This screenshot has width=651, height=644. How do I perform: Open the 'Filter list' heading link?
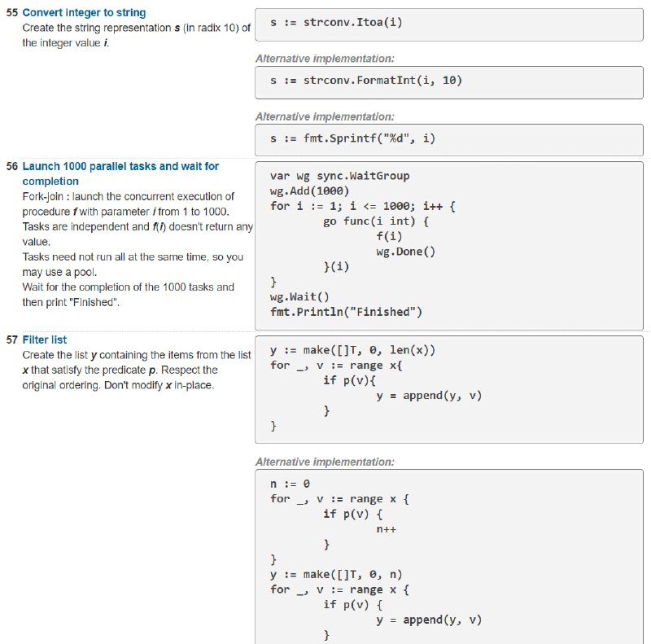pos(45,340)
